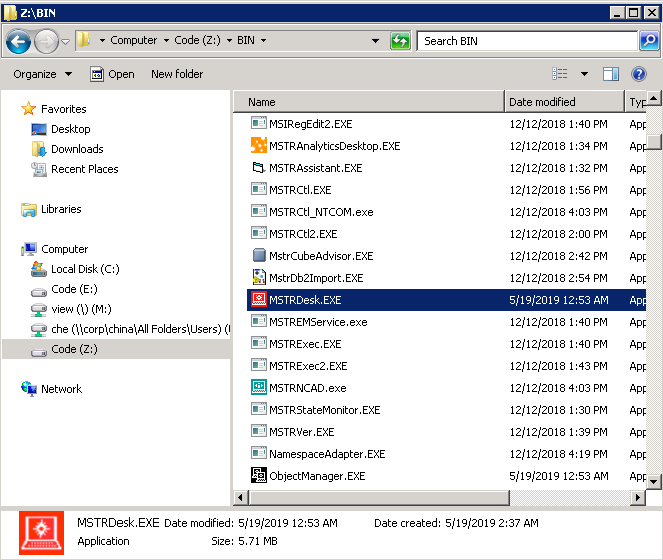Open Recent Places in Favorites

tap(85, 169)
